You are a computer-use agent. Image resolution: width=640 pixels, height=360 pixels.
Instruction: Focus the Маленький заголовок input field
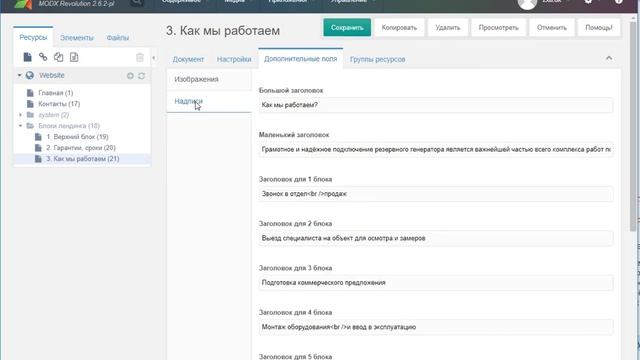[436, 149]
